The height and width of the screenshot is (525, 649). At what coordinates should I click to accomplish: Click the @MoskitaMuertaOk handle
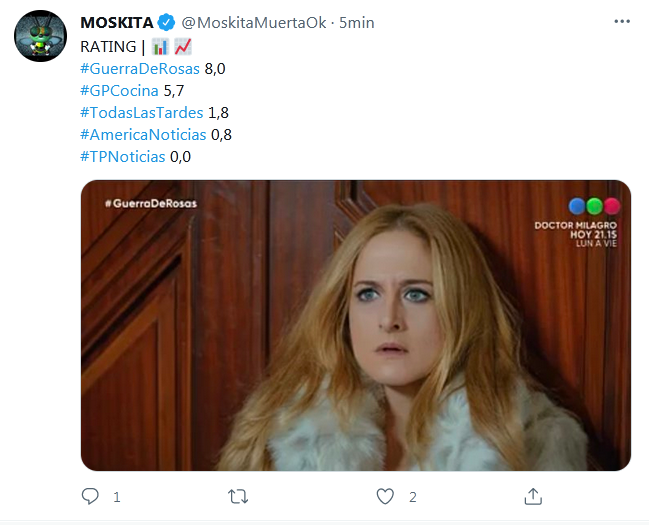(254, 23)
